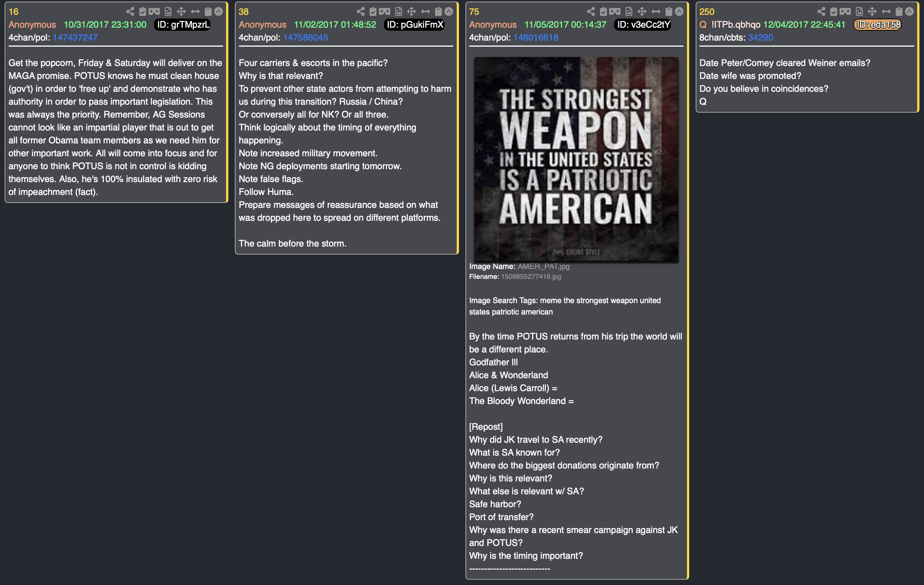
Task: Click the VR goggles icon on post 250
Action: (x=845, y=11)
